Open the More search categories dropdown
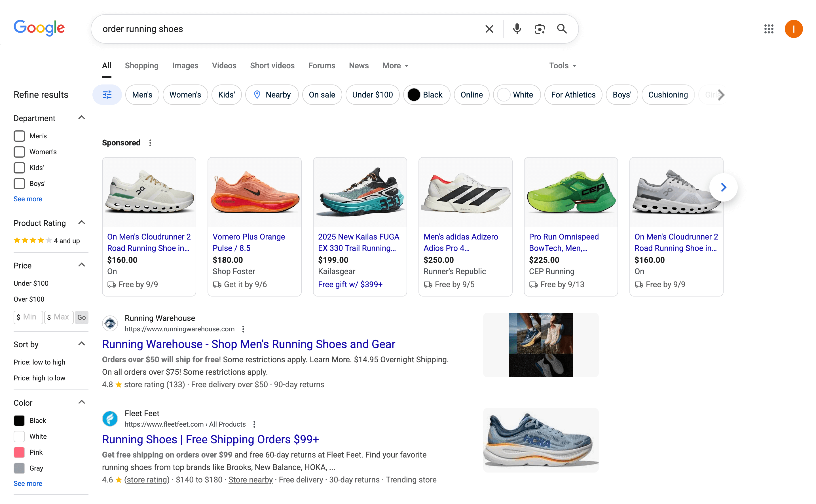 tap(395, 66)
